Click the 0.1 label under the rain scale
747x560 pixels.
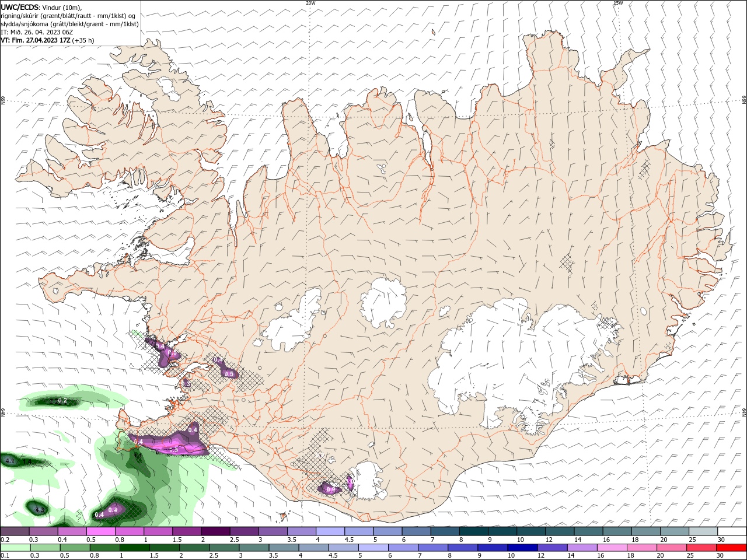coord(4,556)
